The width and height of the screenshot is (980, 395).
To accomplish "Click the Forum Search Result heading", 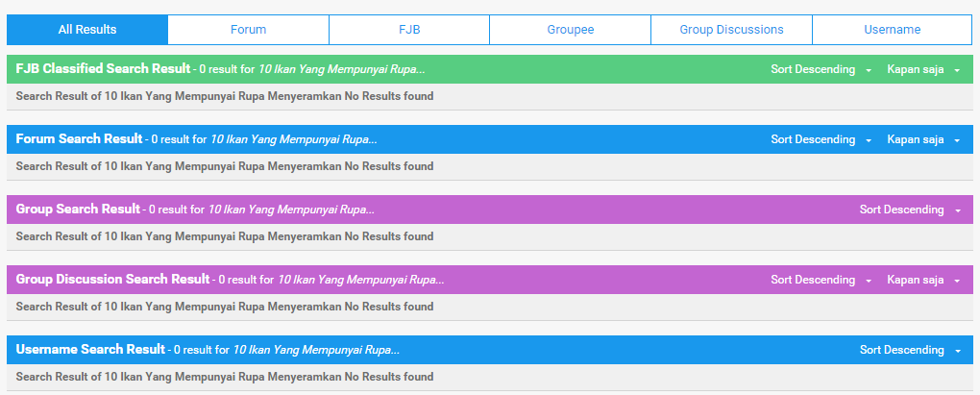I will (80, 138).
